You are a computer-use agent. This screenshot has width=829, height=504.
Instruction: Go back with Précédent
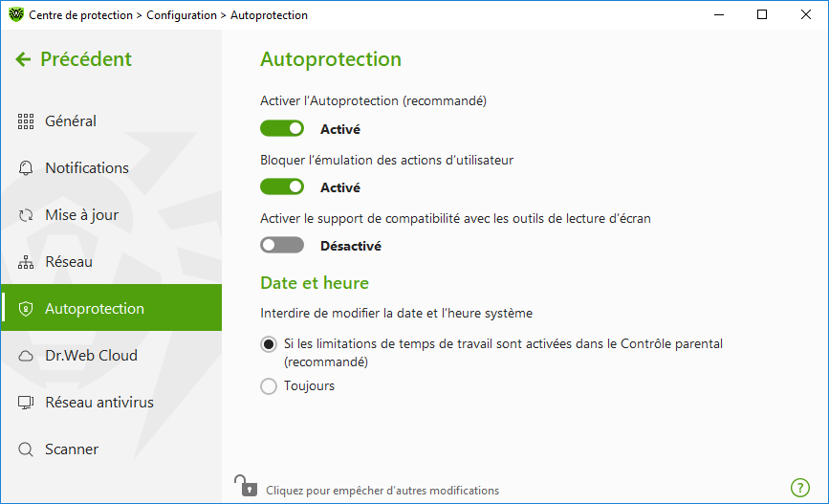point(74,59)
